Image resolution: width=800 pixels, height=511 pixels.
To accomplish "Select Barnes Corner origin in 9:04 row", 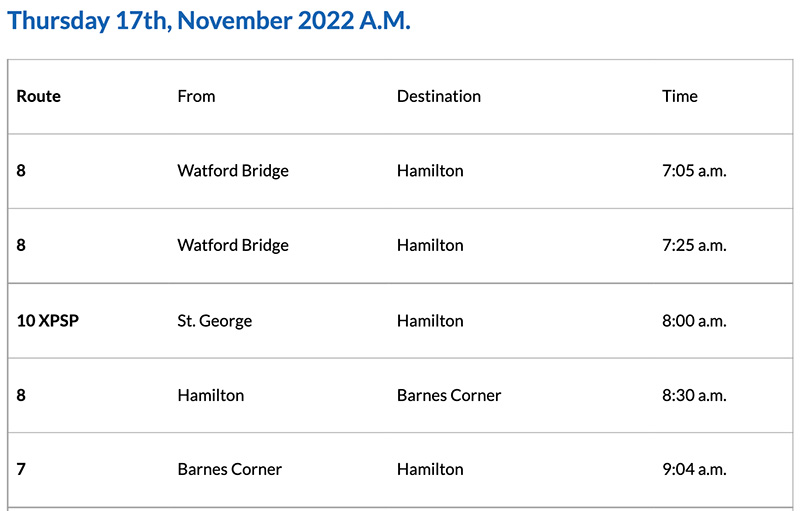I will pyautogui.click(x=230, y=469).
